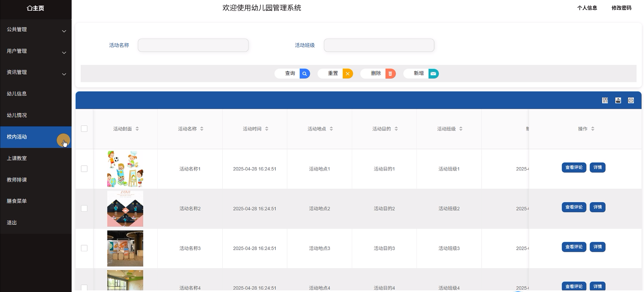This screenshot has width=644, height=292.
Task: Sort by 活动时间 column arrows
Action: coord(267,129)
